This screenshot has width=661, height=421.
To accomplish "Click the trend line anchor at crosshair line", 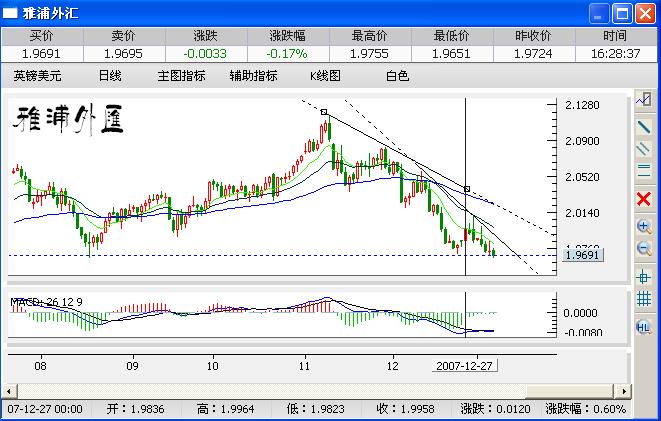I will click(467, 189).
